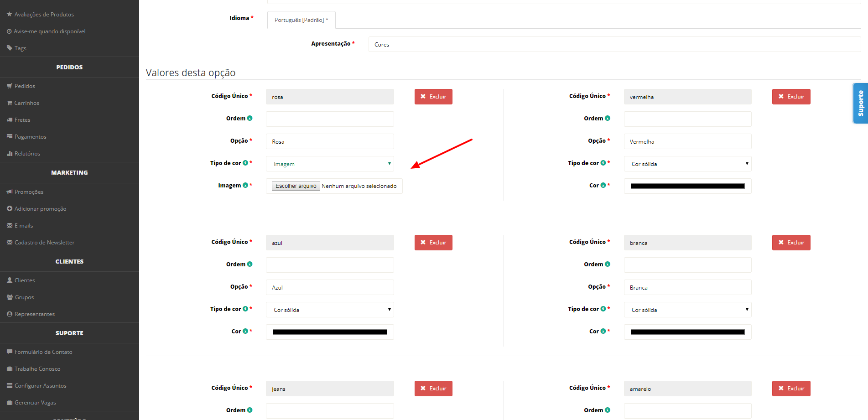Viewport: 868px width, 420px height.
Task: Click the Opção field containing Azul
Action: (x=330, y=287)
